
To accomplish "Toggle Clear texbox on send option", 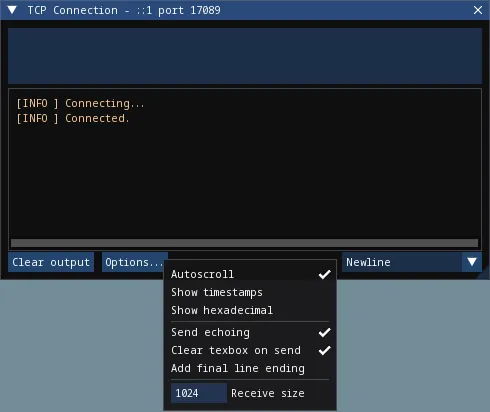I will (250, 350).
